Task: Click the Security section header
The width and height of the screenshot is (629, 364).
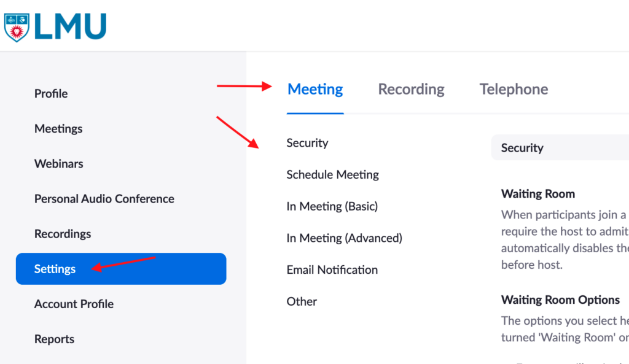Action: (x=522, y=147)
